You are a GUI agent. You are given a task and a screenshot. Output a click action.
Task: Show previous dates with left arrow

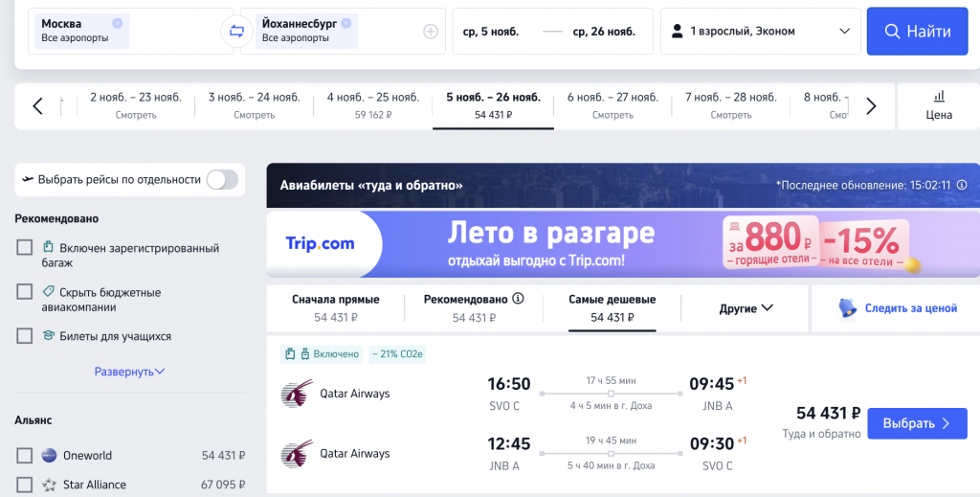tap(37, 106)
